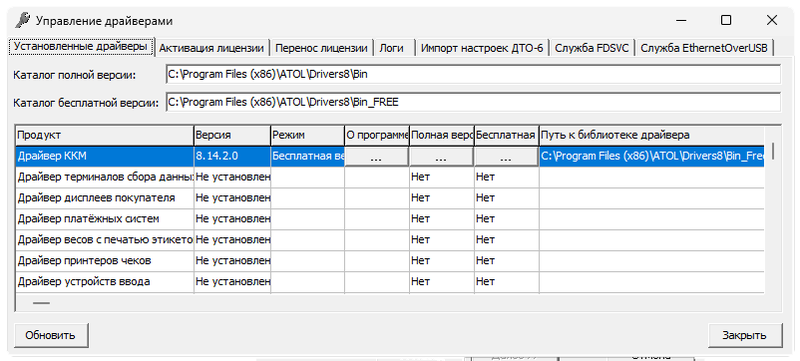Click Полная версия button for Драйвер ККМ
800x361 pixels.
(x=441, y=157)
